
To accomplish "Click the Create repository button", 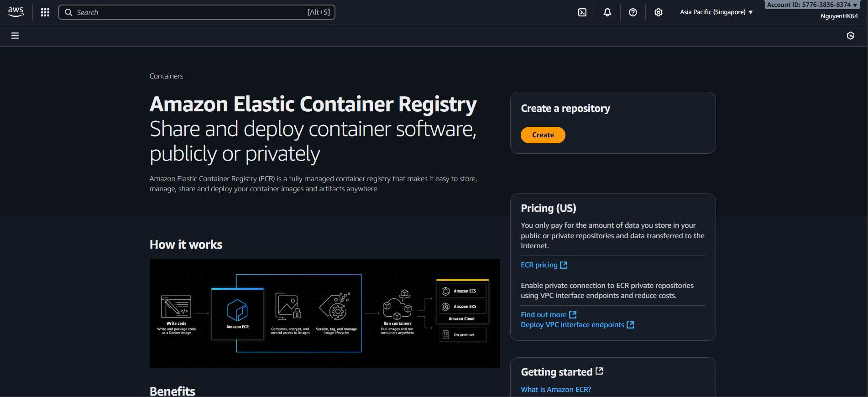I will (543, 135).
